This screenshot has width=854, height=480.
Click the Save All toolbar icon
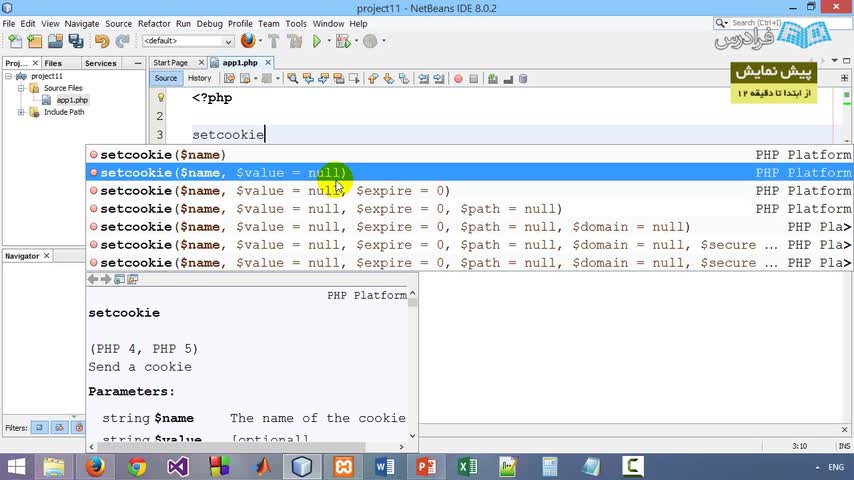76,41
